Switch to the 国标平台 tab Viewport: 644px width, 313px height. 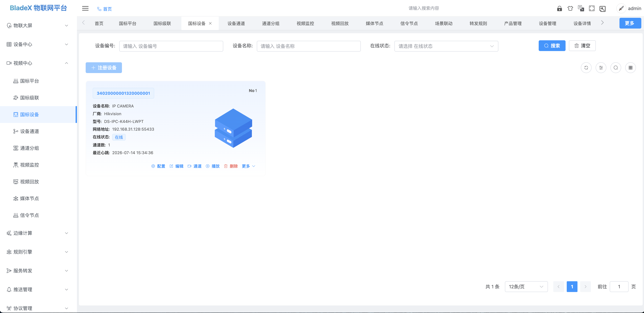pyautogui.click(x=127, y=24)
